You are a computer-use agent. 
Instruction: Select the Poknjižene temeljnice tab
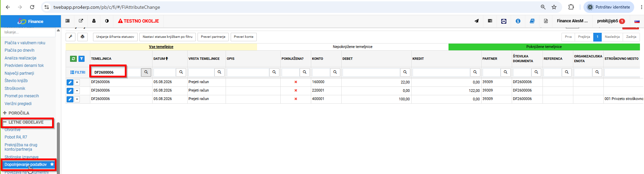pyautogui.click(x=544, y=47)
